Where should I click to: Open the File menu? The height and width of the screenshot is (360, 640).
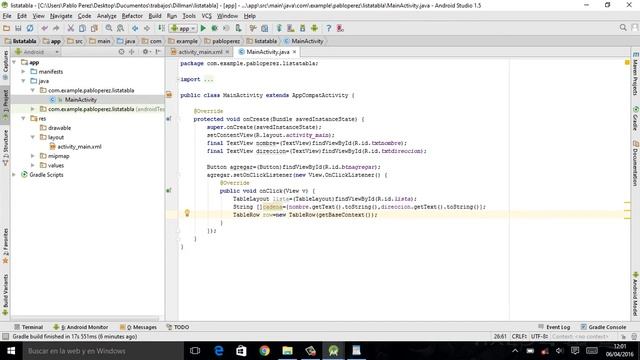click(x=7, y=16)
